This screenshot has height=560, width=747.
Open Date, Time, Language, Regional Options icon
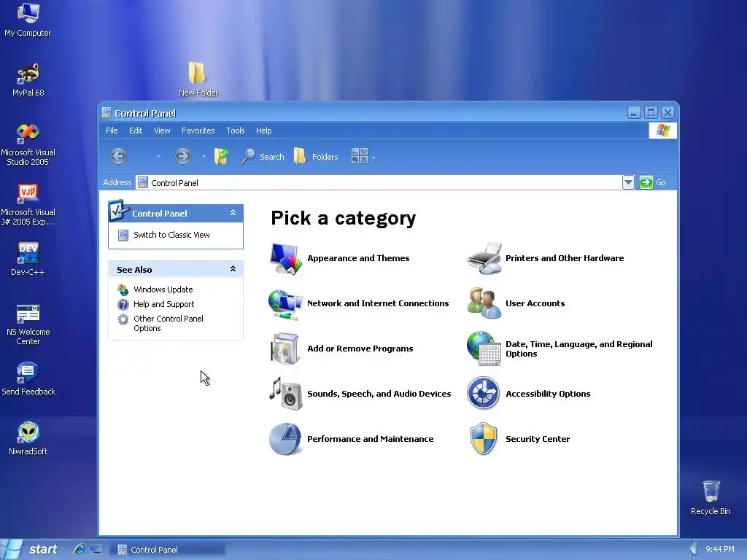pos(484,349)
